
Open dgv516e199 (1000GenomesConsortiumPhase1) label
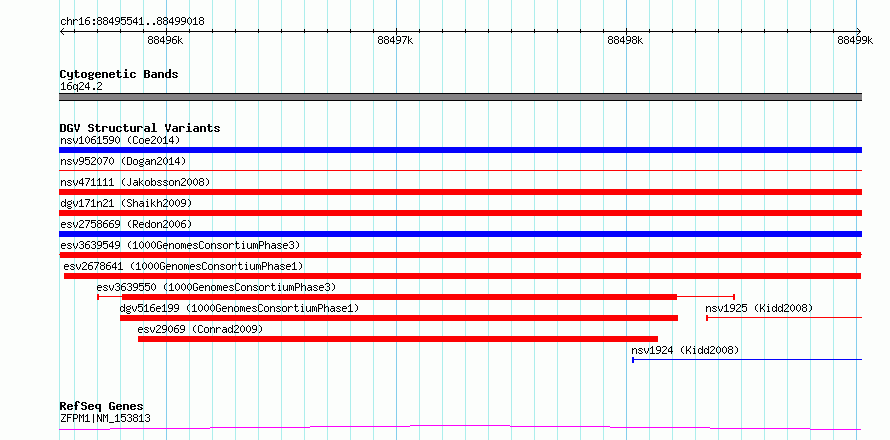(x=239, y=308)
